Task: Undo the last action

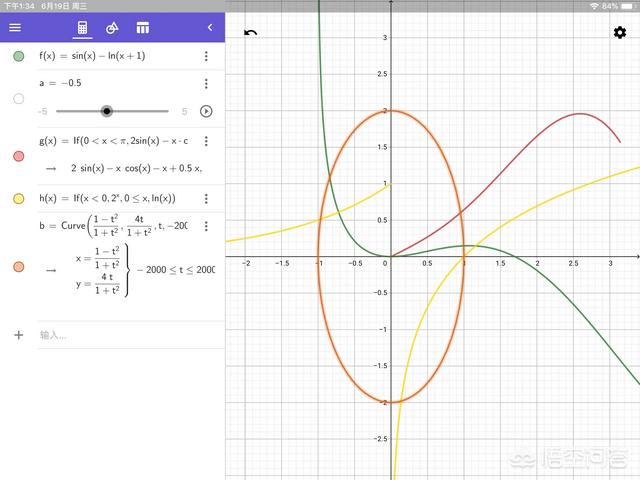Action: pyautogui.click(x=251, y=33)
